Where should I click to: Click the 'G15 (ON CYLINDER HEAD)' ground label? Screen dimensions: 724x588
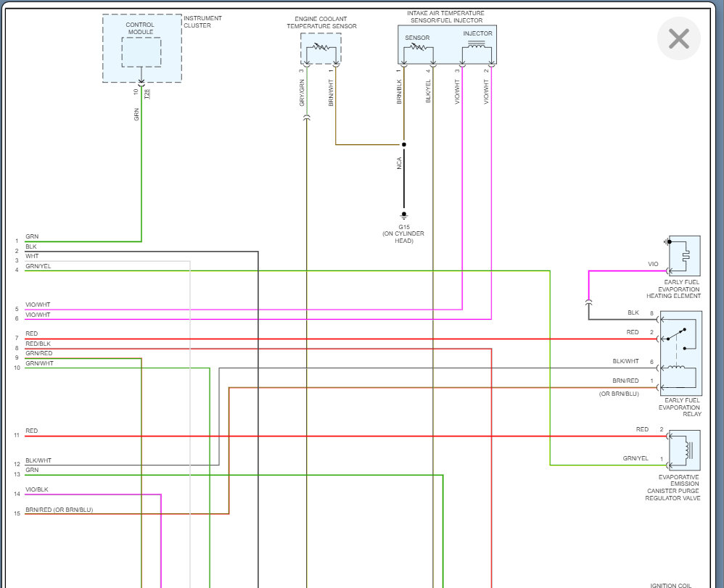click(x=403, y=233)
